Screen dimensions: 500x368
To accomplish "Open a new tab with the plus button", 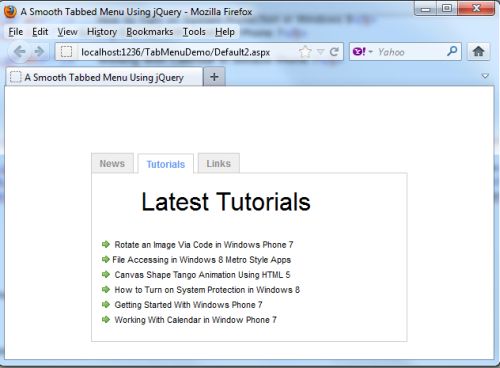I will tap(214, 77).
